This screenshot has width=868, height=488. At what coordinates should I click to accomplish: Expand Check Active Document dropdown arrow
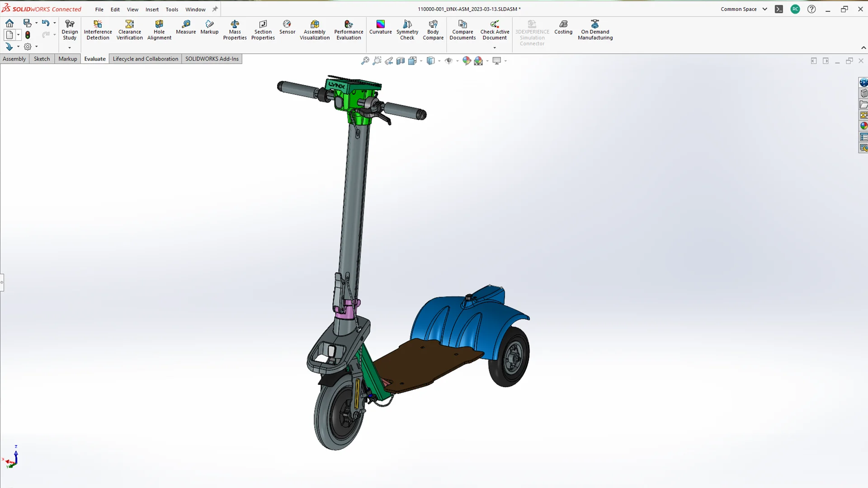click(x=495, y=47)
